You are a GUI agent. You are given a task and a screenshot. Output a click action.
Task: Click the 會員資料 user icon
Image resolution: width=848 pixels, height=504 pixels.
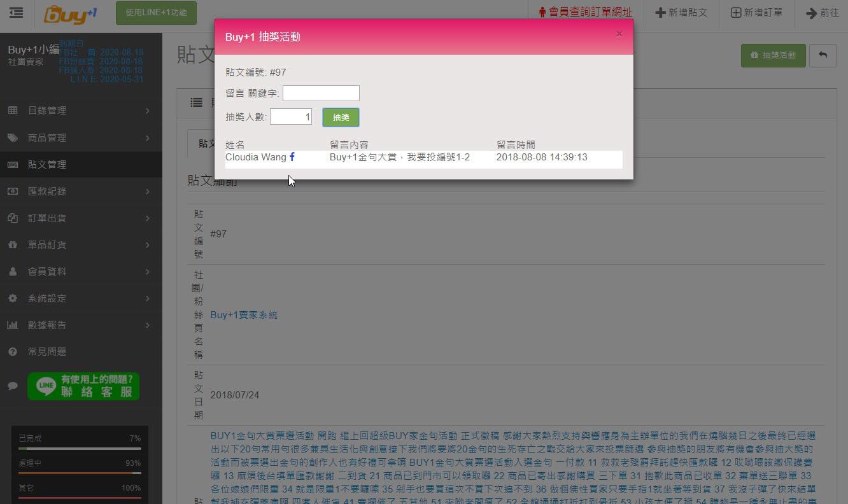pos(13,271)
